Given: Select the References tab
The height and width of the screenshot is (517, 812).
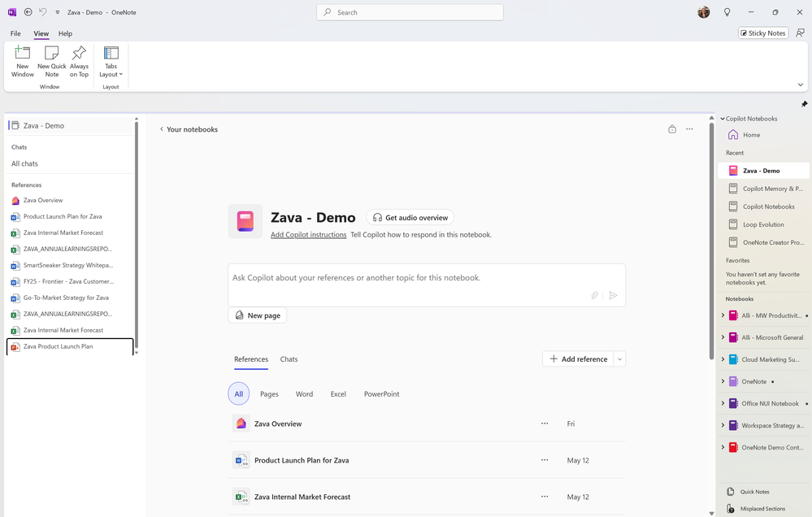Looking at the screenshot, I should [251, 359].
